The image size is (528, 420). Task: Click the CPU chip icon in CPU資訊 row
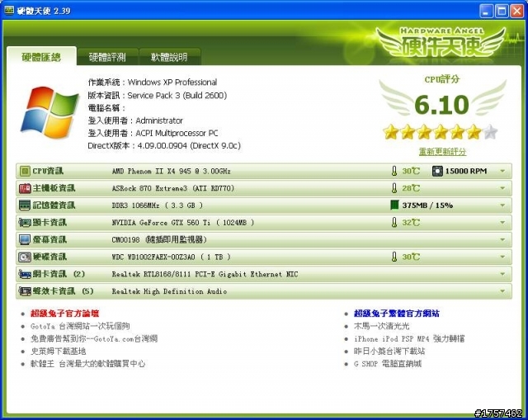coord(25,171)
